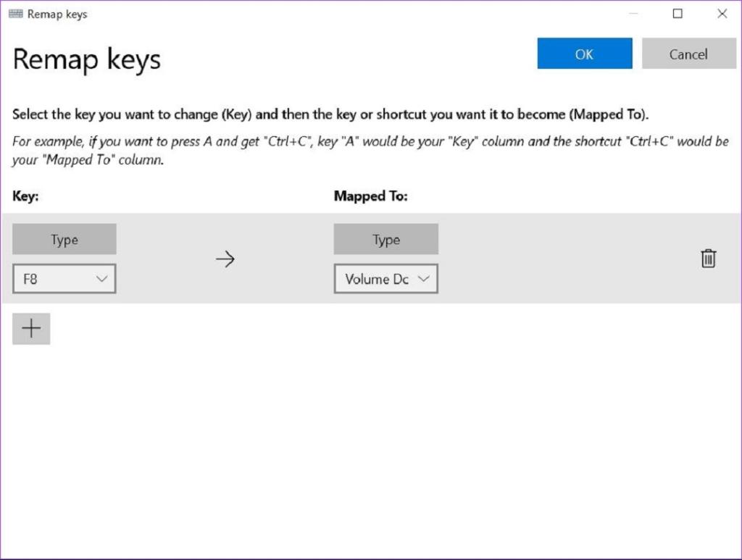Click the instruction "Select the key you want to change"
Image resolution: width=742 pixels, height=560 pixels.
click(330, 114)
